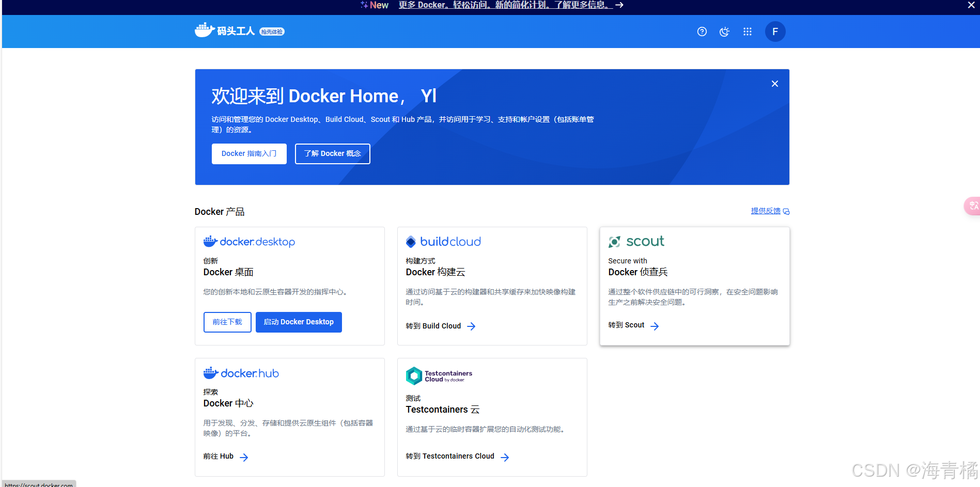The width and height of the screenshot is (980, 487).
Task: Click the 前往下载 button
Action: 227,322
